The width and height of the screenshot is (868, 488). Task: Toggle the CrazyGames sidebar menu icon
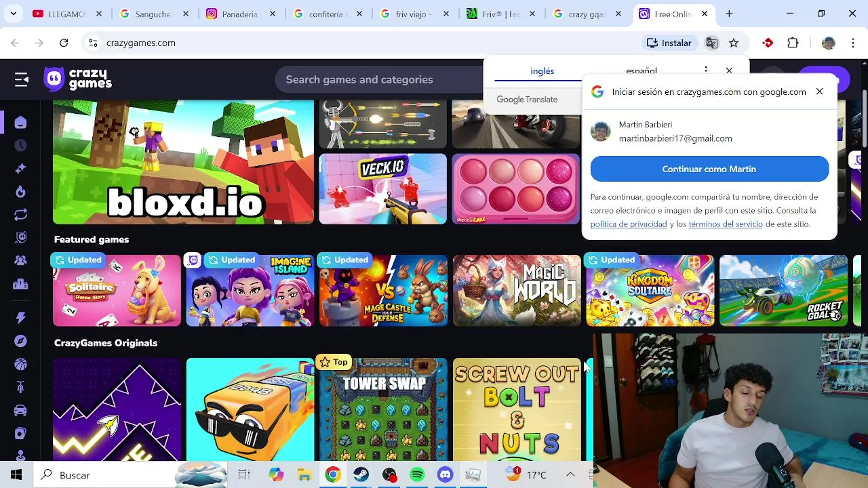pos(22,79)
